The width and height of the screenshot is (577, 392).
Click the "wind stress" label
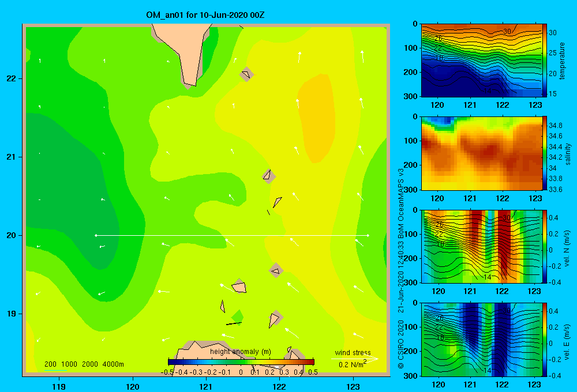coord(353,353)
